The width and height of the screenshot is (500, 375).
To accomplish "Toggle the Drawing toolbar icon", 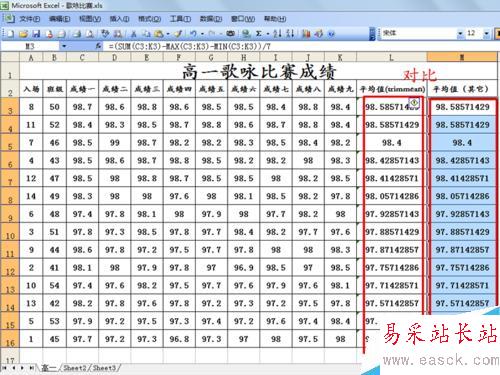I will pos(319,33).
